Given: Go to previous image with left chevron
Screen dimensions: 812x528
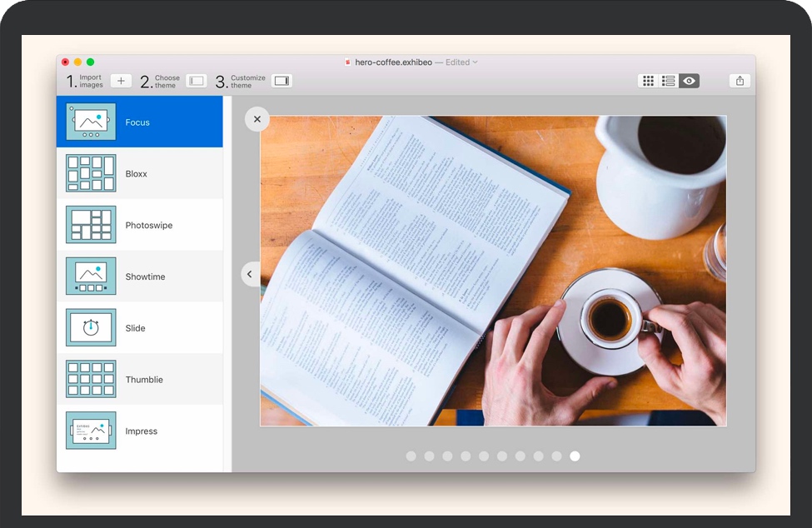Looking at the screenshot, I should [249, 274].
